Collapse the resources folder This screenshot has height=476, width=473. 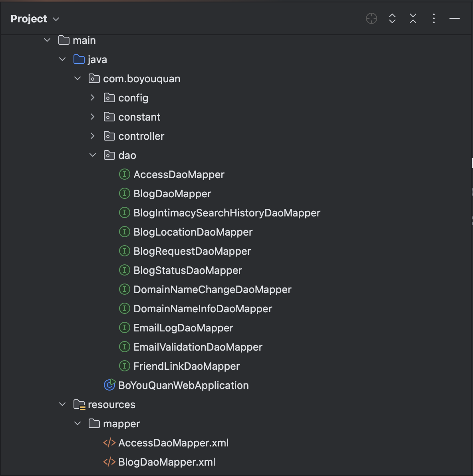point(62,404)
